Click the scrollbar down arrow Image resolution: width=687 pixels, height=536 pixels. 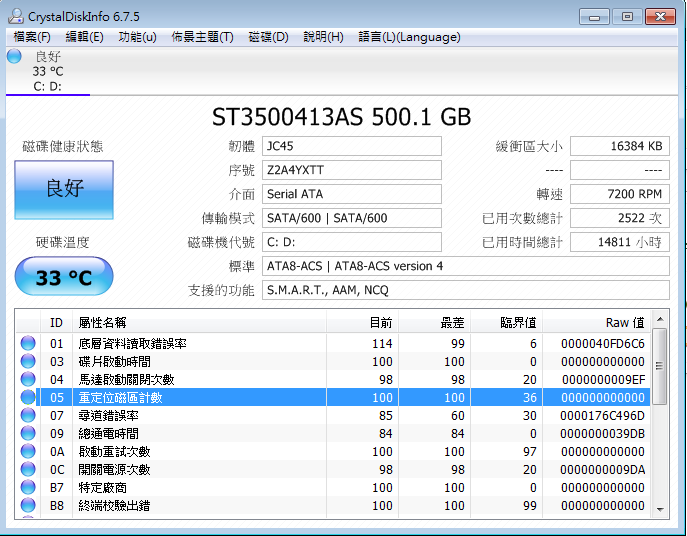[660, 509]
